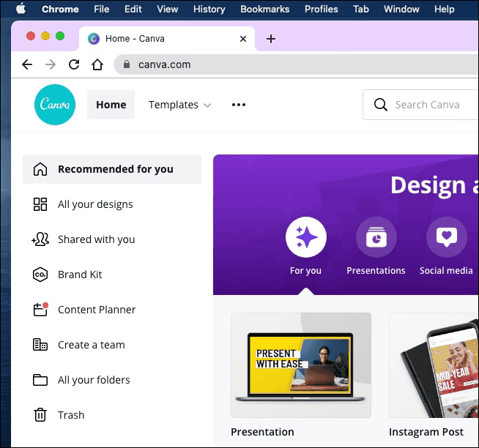Click the Brand Kit hexagon icon
This screenshot has width=479, height=448.
click(x=40, y=275)
